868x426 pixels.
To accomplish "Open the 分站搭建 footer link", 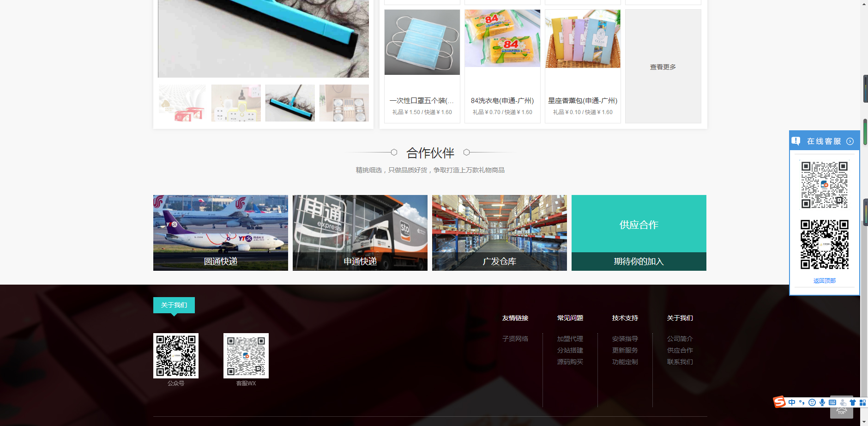I will [570, 350].
